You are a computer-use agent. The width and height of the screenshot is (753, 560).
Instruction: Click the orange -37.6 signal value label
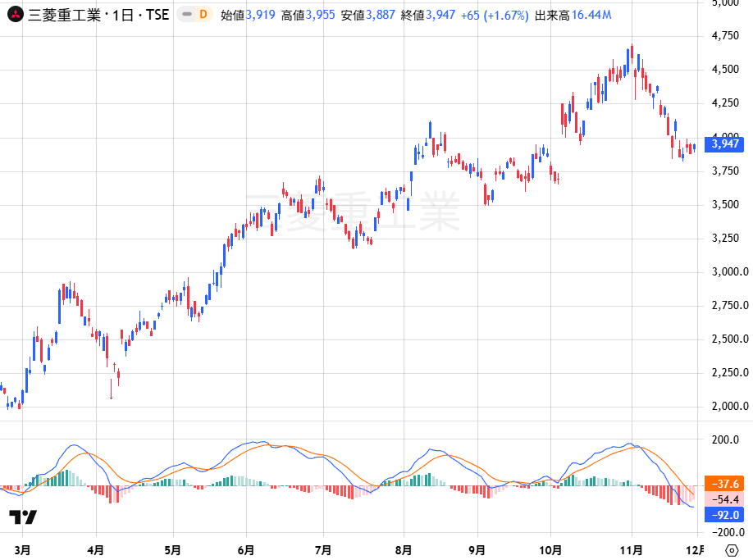coord(724,484)
